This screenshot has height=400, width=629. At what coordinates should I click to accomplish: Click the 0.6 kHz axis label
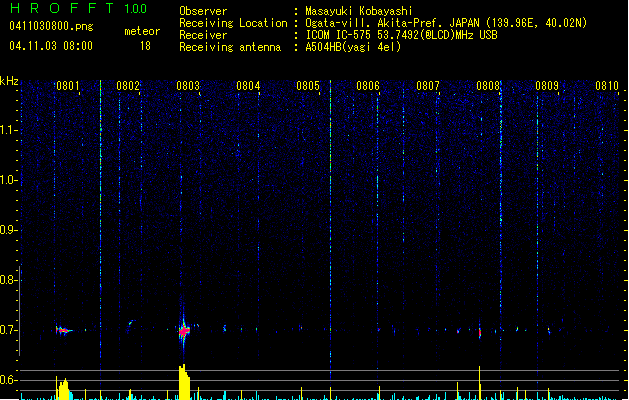(x=8, y=380)
